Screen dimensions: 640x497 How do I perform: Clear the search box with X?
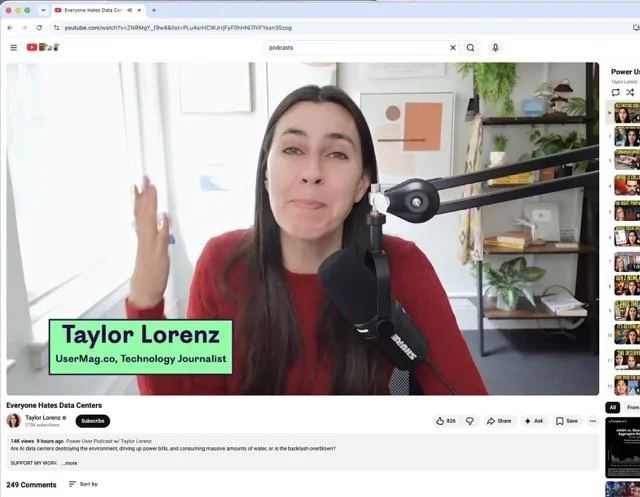tap(453, 48)
